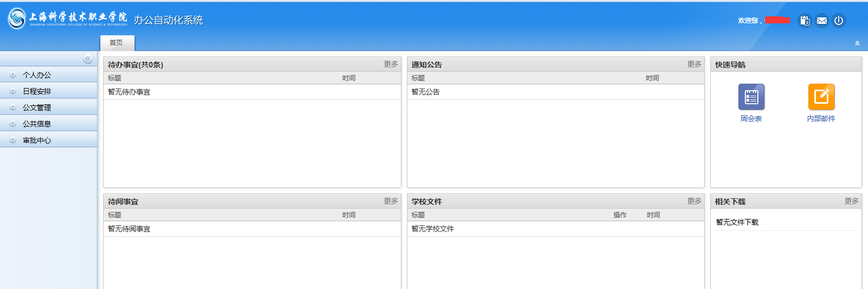Expand the 审批中心 menu section
868x289 pixels.
tap(37, 140)
